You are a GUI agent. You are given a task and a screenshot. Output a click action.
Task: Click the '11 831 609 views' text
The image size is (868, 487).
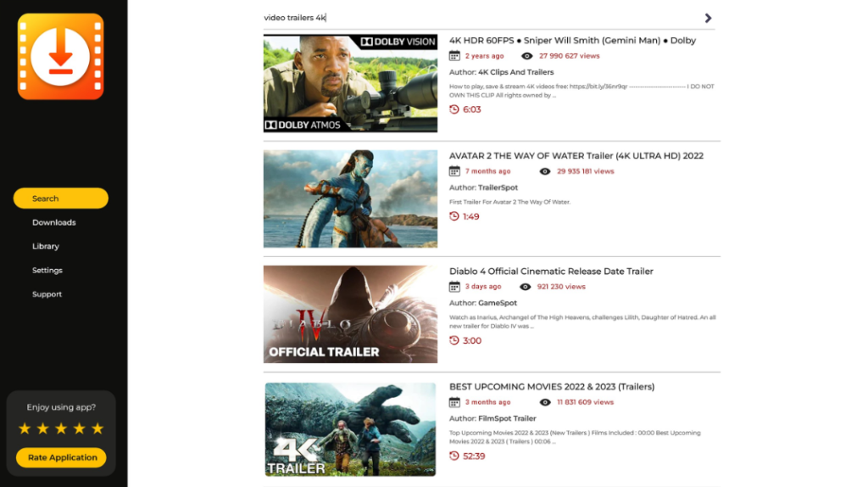click(585, 402)
